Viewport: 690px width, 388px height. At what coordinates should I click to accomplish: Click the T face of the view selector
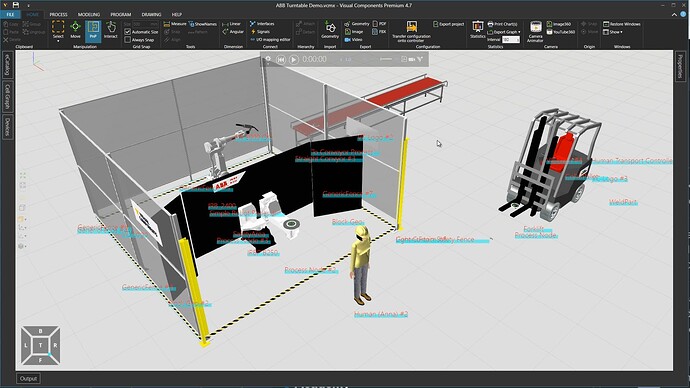tap(40, 345)
